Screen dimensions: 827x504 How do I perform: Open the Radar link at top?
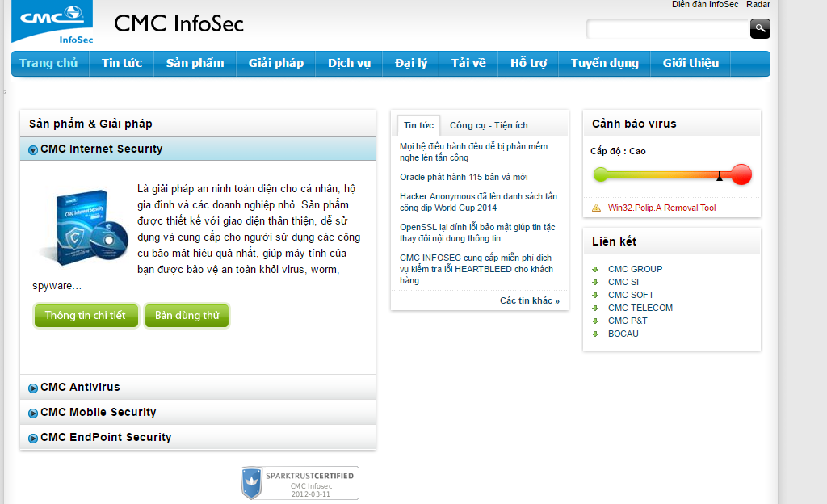tap(758, 4)
